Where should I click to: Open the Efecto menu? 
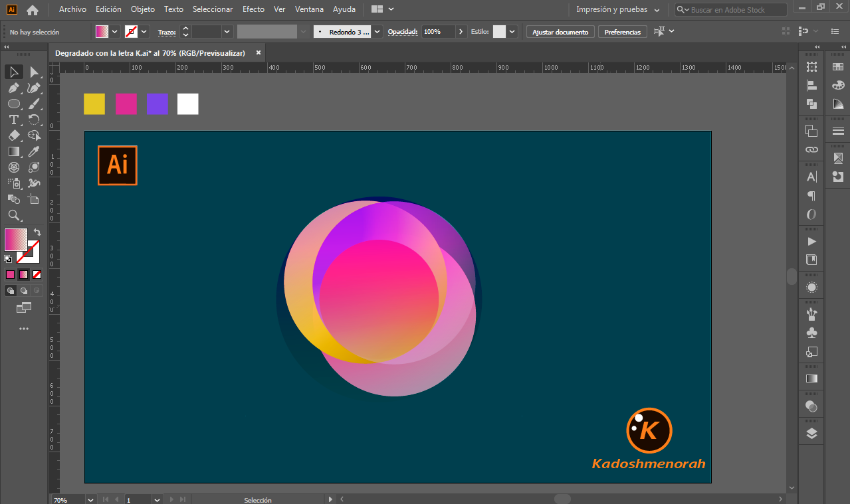(x=253, y=9)
